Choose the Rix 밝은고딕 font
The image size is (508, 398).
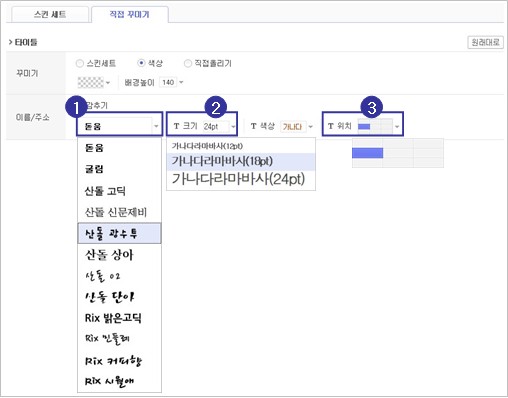(119, 318)
